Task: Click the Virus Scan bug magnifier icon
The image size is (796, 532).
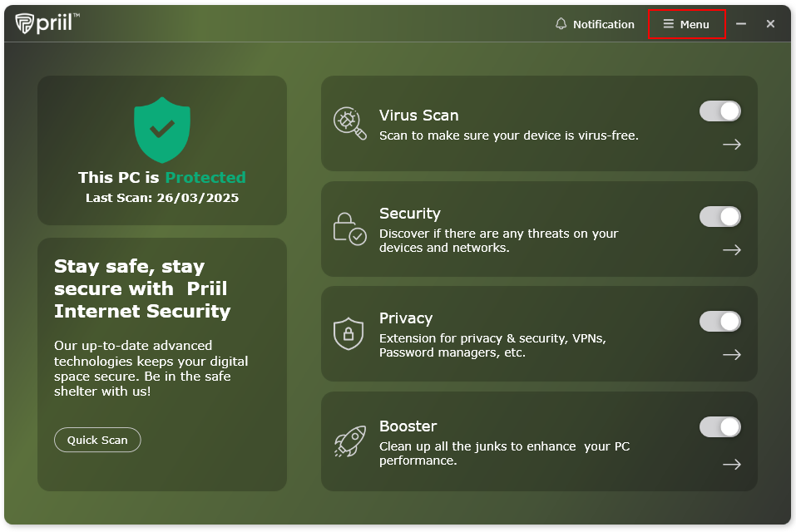Action: [x=349, y=123]
